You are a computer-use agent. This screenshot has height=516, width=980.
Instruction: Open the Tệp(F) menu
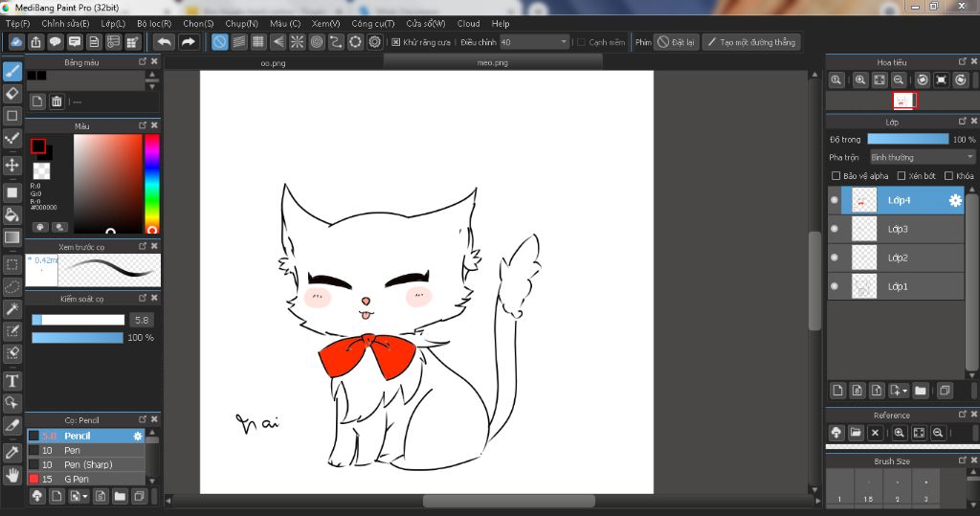pyautogui.click(x=17, y=24)
